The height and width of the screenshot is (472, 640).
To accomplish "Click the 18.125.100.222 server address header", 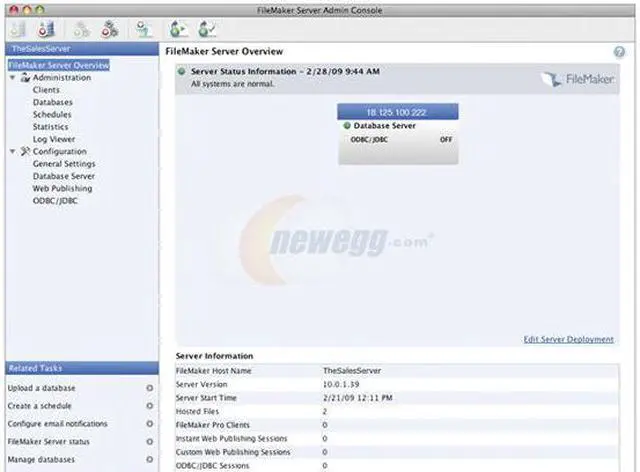I will [x=398, y=112].
